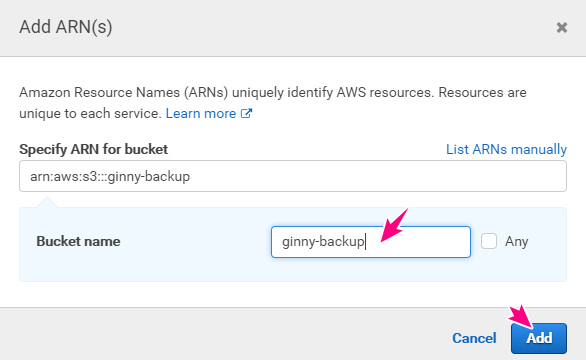Open the Learn more link
The width and height of the screenshot is (586, 360).
201,113
